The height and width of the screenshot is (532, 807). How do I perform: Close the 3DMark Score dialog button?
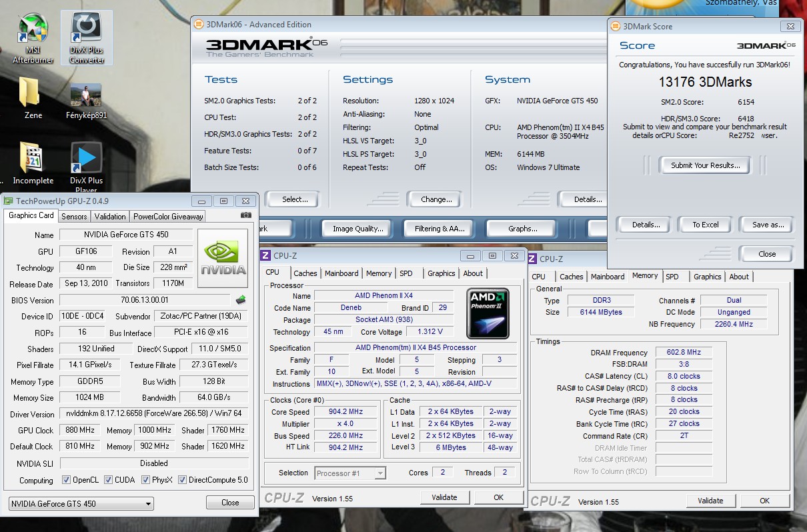coord(767,254)
